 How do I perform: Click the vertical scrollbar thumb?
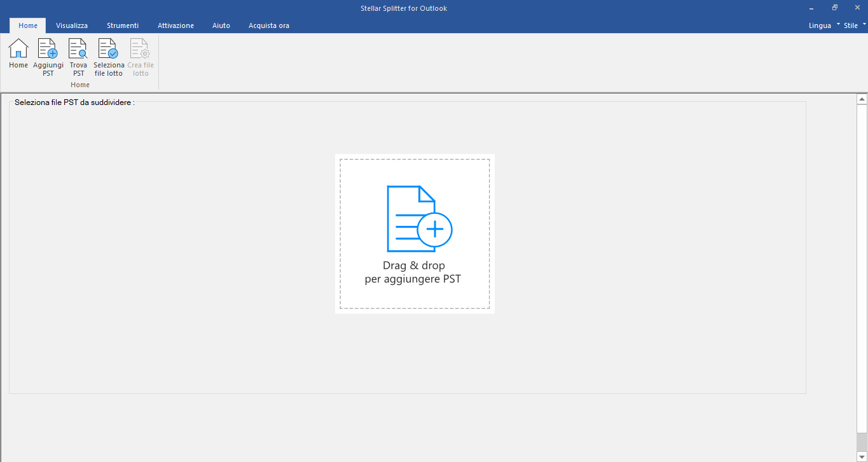coord(862,442)
